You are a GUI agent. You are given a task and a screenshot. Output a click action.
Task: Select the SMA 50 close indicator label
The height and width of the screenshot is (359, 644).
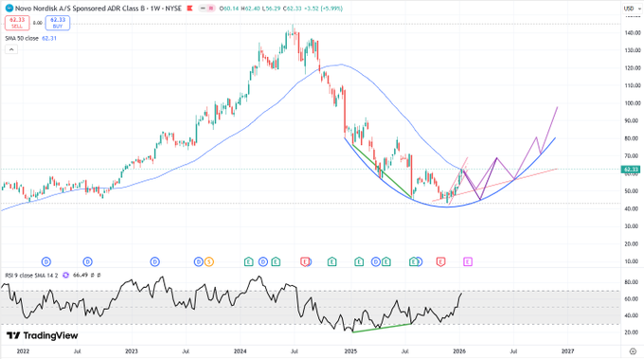point(22,38)
